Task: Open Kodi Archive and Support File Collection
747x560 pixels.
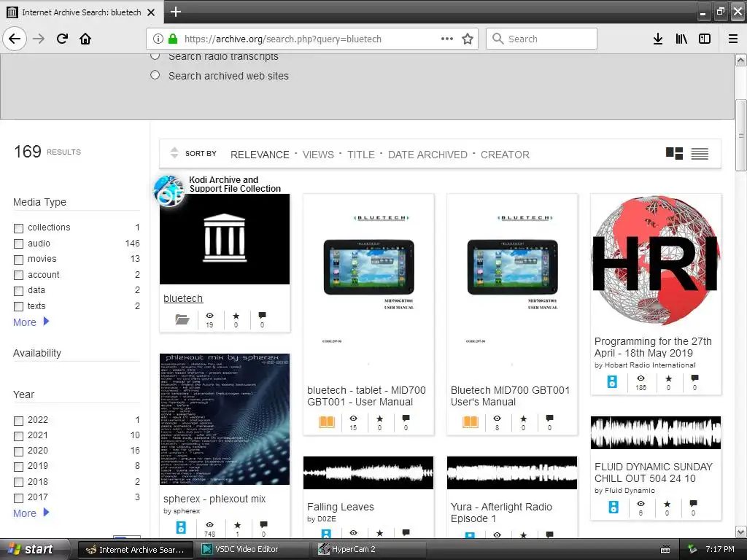Action: [235, 184]
